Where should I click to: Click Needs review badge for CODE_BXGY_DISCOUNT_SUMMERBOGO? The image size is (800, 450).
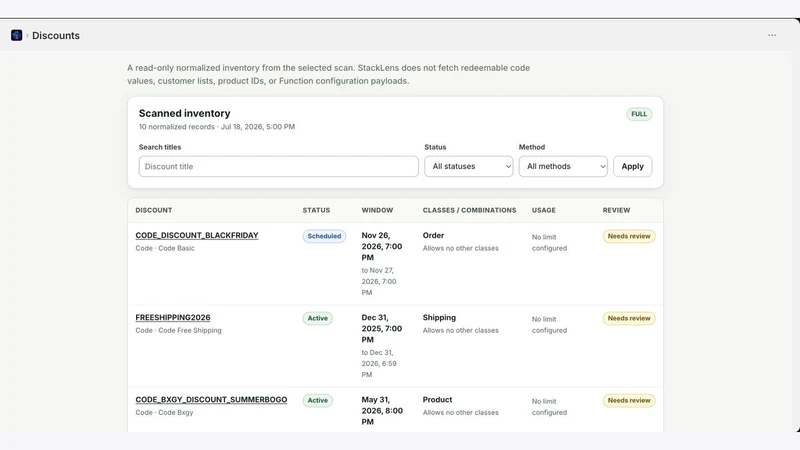coord(629,401)
